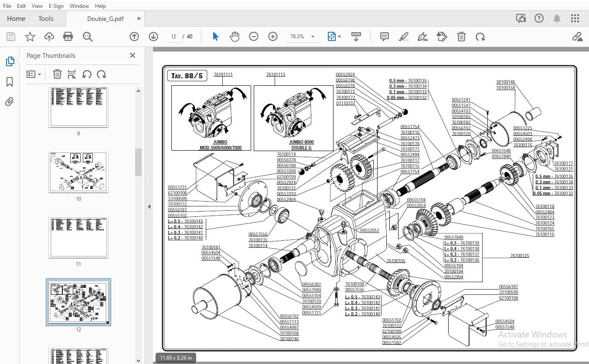Print the document
This screenshot has height=364, width=589.
point(68,37)
